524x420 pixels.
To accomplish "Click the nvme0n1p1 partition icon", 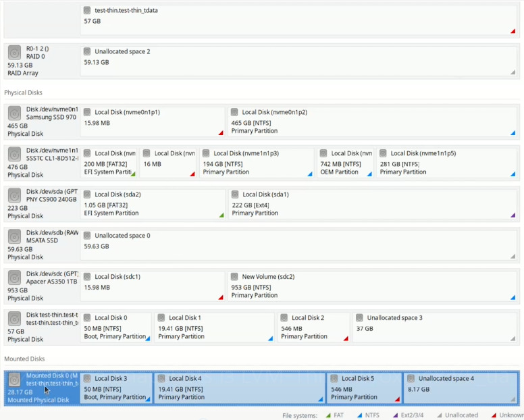I will 87,112.
